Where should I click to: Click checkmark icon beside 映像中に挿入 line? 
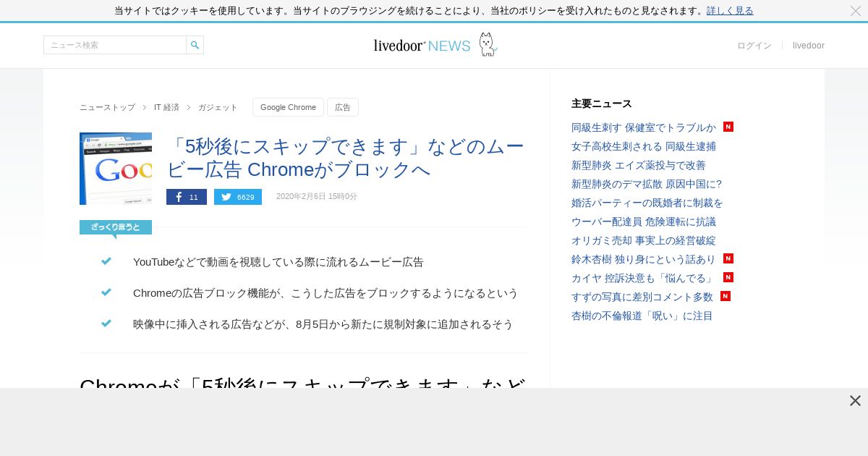(106, 324)
